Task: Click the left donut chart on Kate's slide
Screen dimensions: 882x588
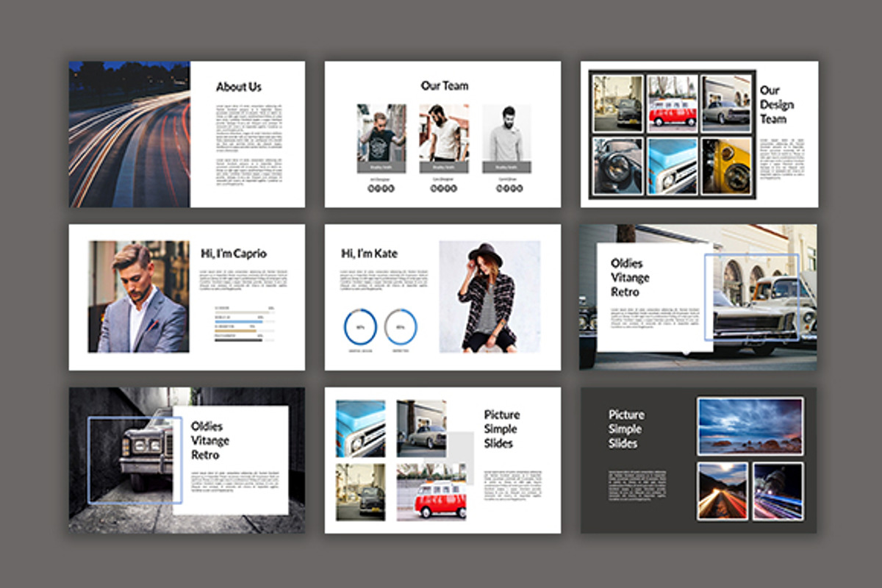Action: point(360,326)
